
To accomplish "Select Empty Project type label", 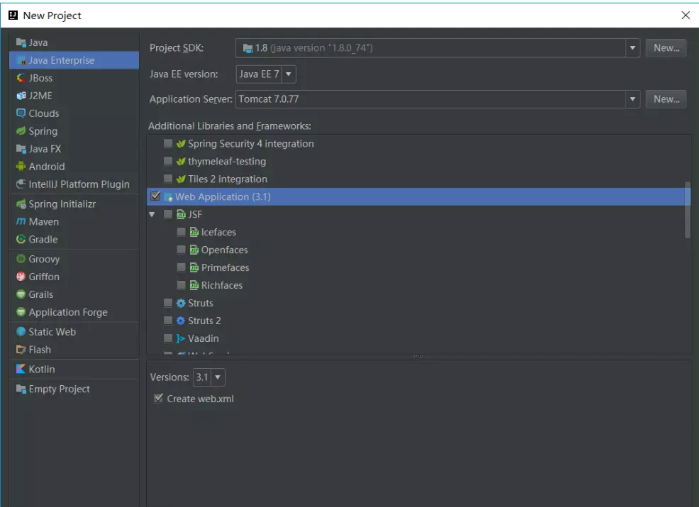I will coord(59,389).
